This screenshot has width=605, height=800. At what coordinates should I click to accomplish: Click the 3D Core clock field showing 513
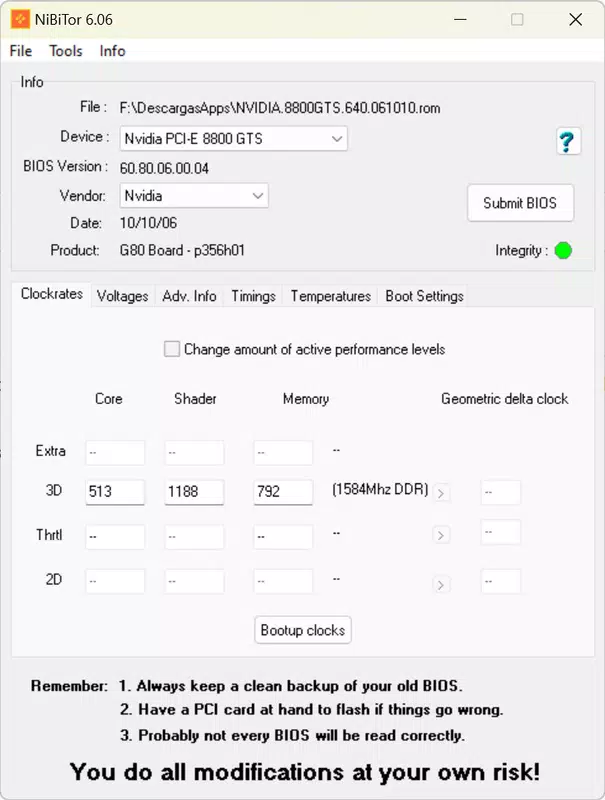(115, 492)
